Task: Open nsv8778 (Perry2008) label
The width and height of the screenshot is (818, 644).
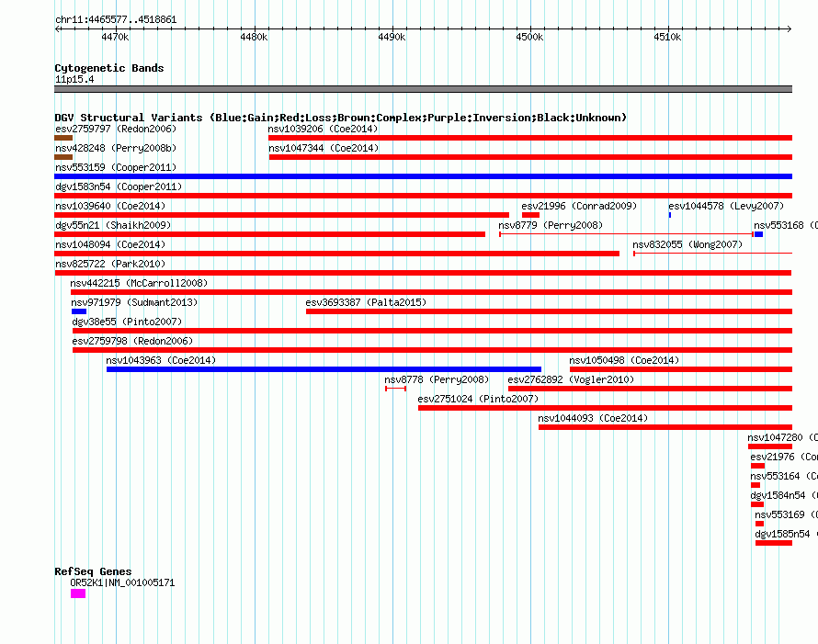Action: 437,379
